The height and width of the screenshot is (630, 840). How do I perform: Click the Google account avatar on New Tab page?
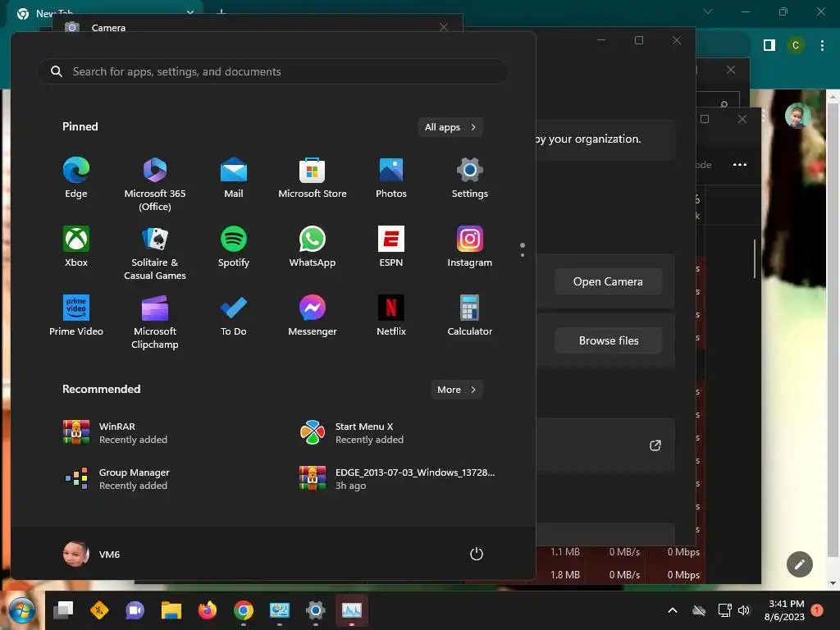coord(797,115)
